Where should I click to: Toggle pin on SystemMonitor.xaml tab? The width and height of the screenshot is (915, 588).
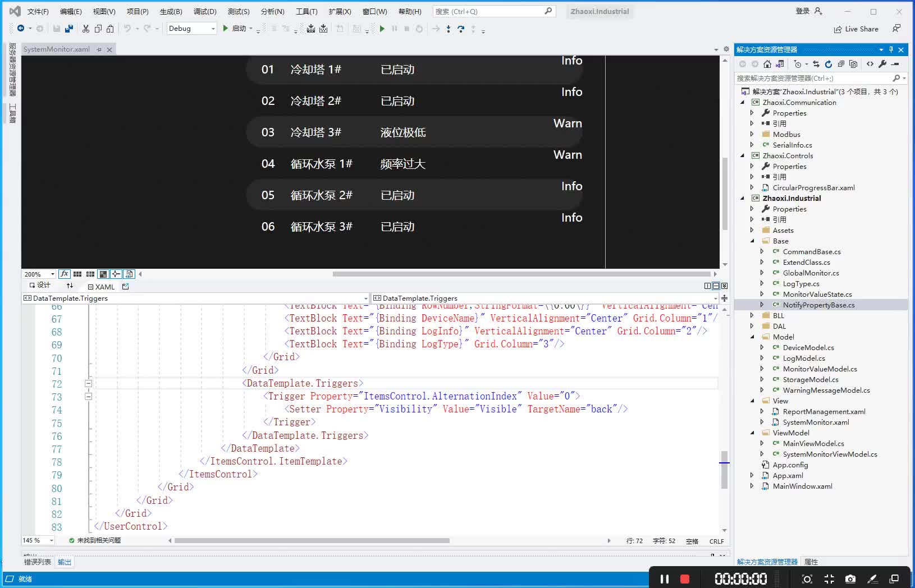pyautogui.click(x=99, y=49)
